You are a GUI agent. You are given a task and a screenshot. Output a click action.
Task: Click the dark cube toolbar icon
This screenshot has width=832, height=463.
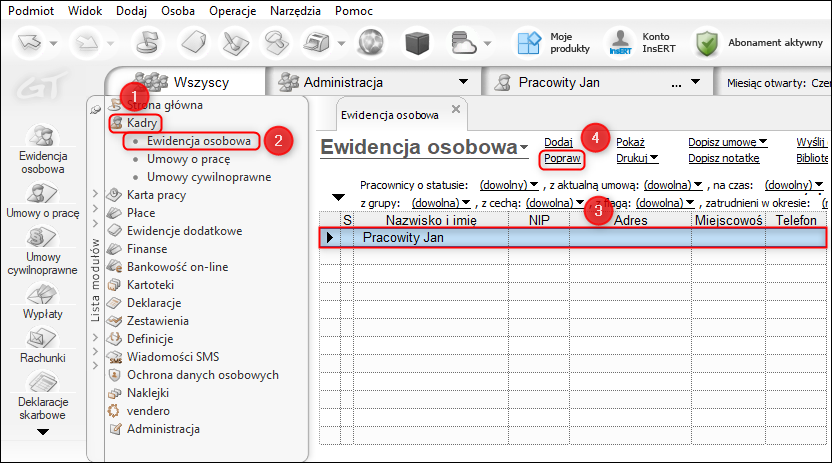(417, 42)
